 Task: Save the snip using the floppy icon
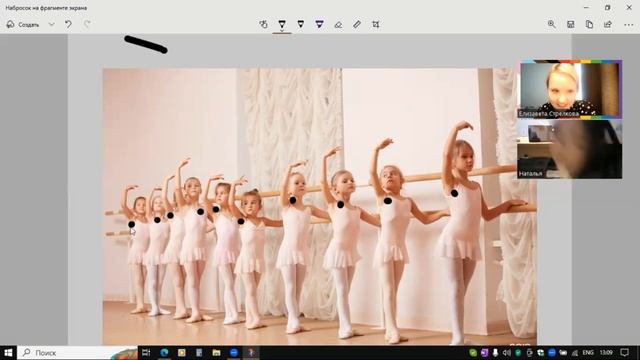571,24
